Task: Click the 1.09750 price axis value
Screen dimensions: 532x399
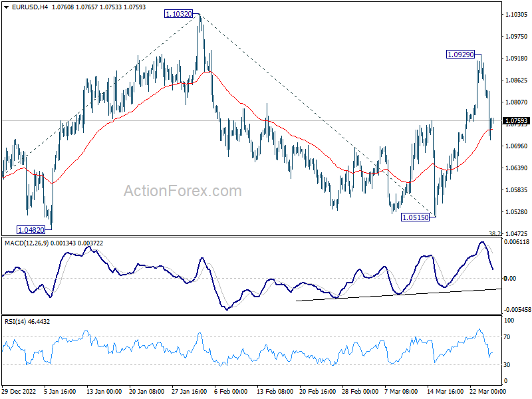Action: (x=516, y=37)
